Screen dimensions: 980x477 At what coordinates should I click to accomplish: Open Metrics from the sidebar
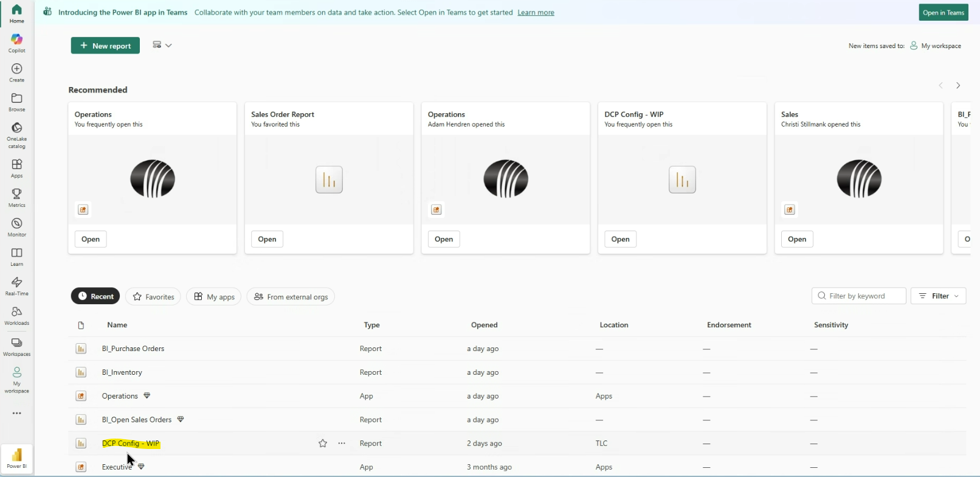[17, 198]
